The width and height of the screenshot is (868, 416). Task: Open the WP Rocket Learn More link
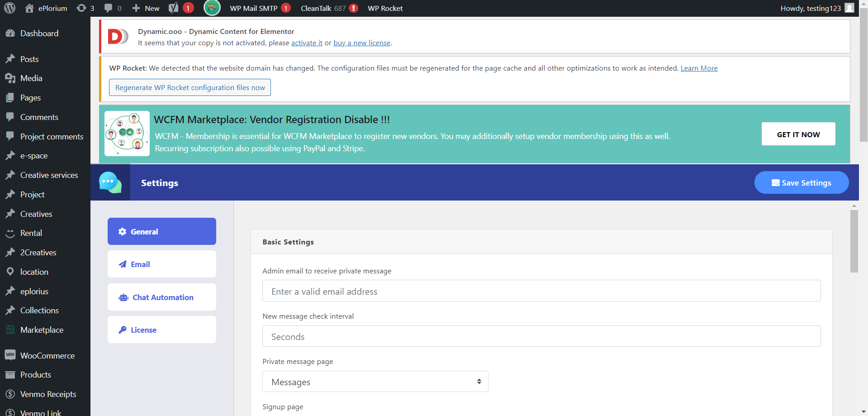[x=699, y=68]
